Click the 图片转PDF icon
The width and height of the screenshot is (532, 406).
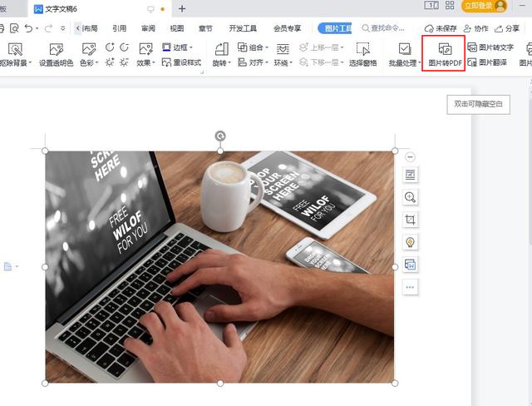click(445, 50)
